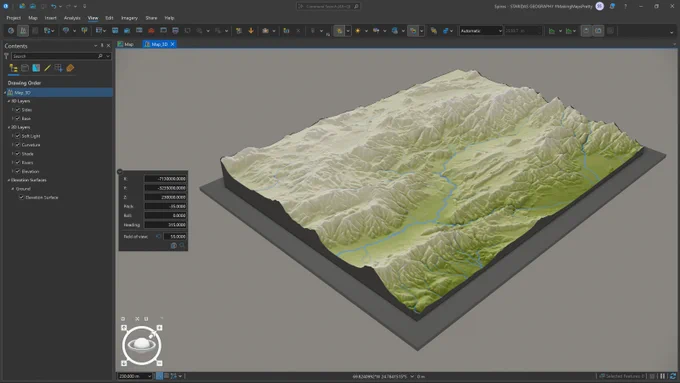Click the Convert to global scene icon

(11, 31)
